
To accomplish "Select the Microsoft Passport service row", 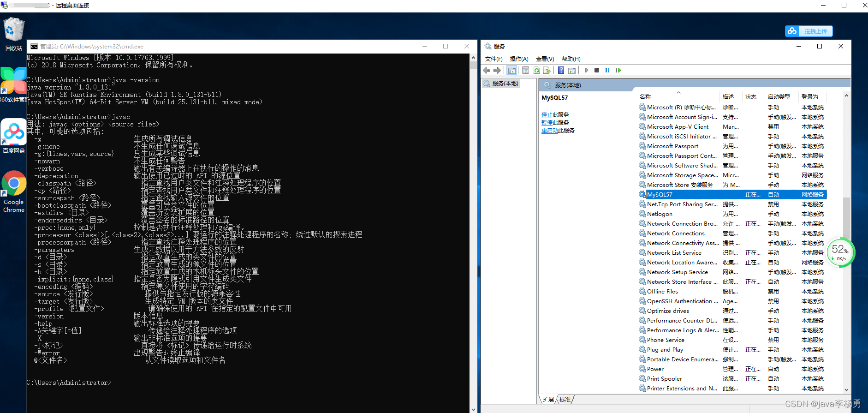I will coord(732,146).
